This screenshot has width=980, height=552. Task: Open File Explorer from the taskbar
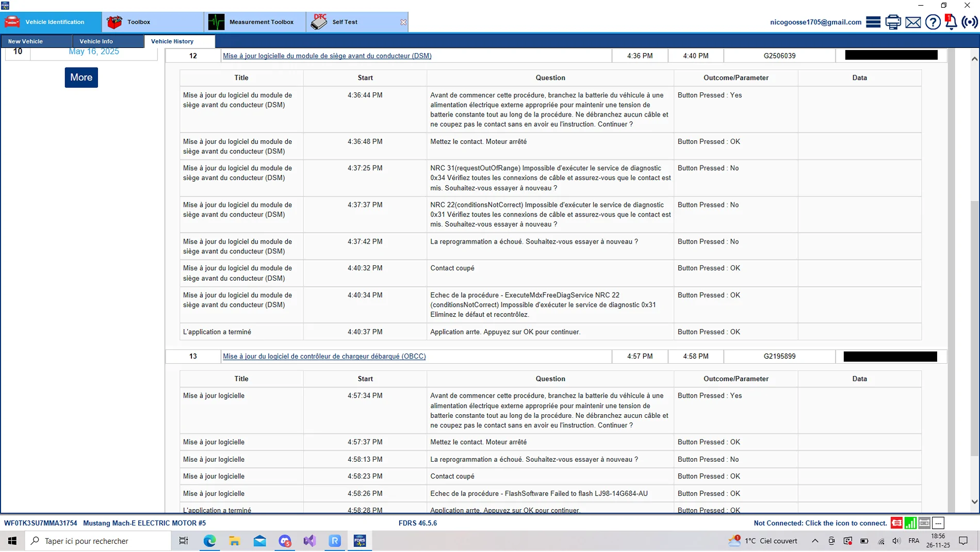[x=235, y=541]
